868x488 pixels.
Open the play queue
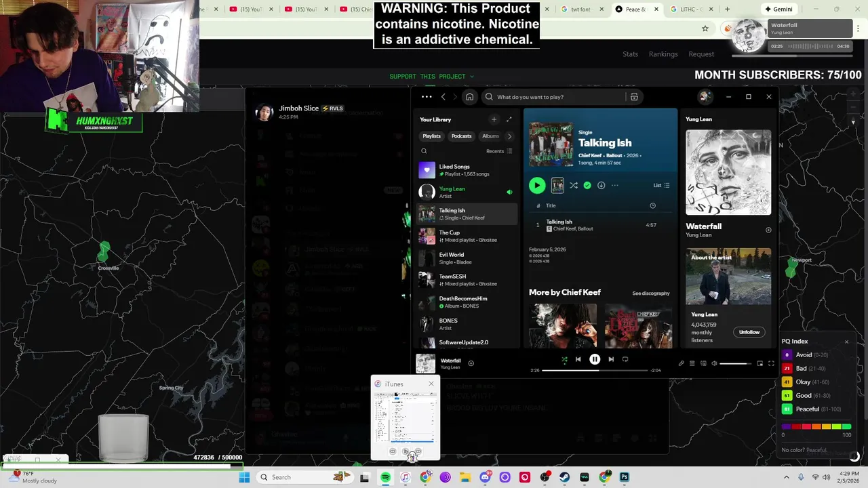point(692,363)
